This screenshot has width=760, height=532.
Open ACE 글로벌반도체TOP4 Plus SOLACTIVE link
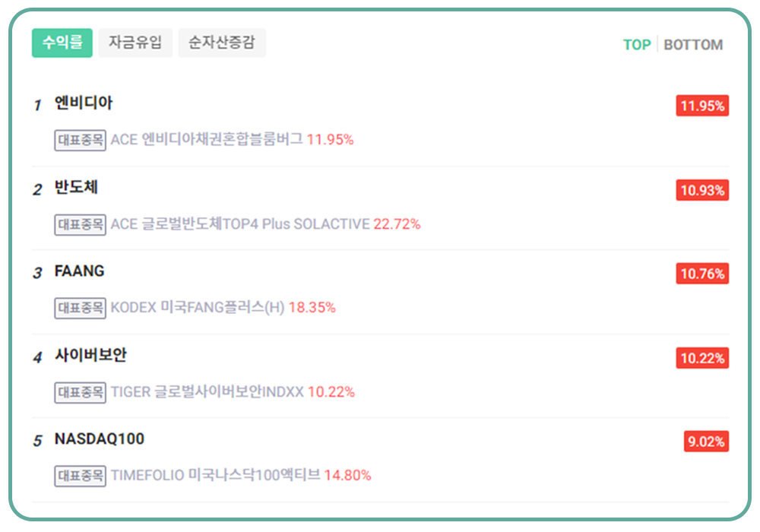pyautogui.click(x=240, y=224)
